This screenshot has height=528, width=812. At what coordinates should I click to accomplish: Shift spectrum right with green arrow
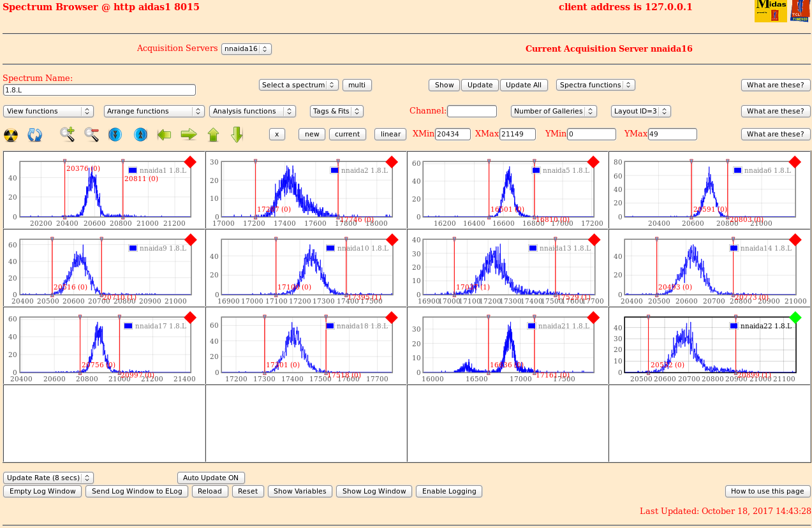pos(189,135)
